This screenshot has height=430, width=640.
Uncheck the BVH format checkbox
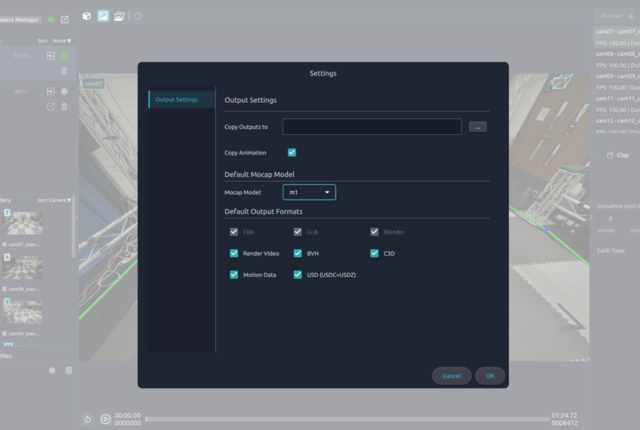(298, 253)
